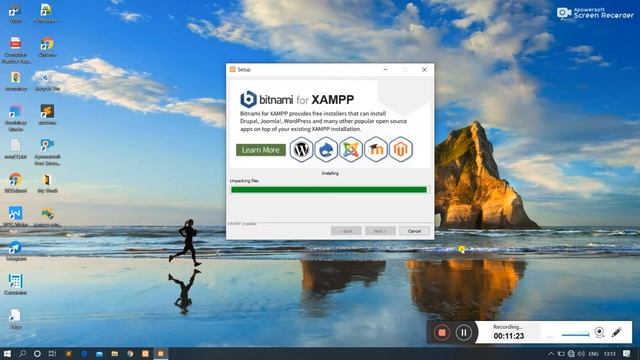Click the volume speaker tray icon
The width and height of the screenshot is (640, 360).
click(581, 353)
